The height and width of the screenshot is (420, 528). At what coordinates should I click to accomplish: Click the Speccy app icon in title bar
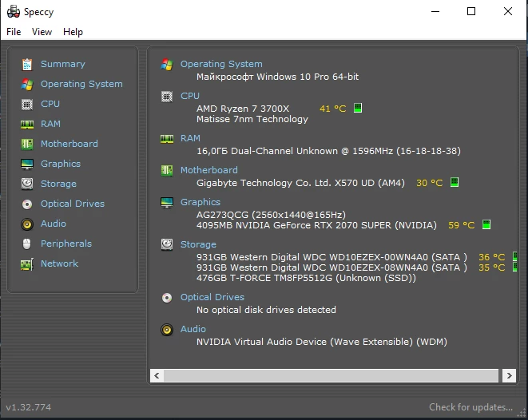click(x=14, y=12)
